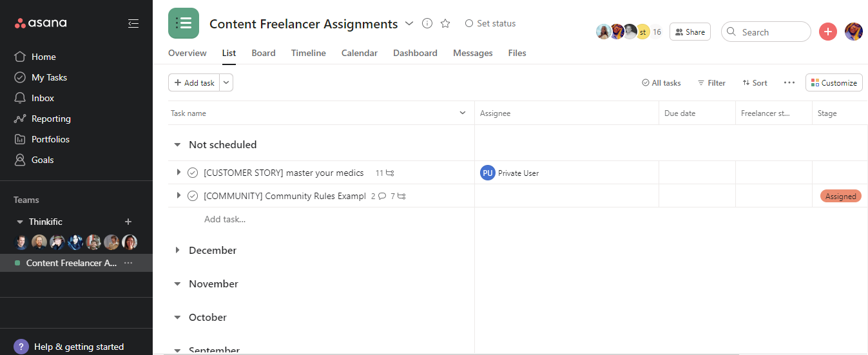Expand the December section
Screen dimensions: 868x355
[x=177, y=250]
